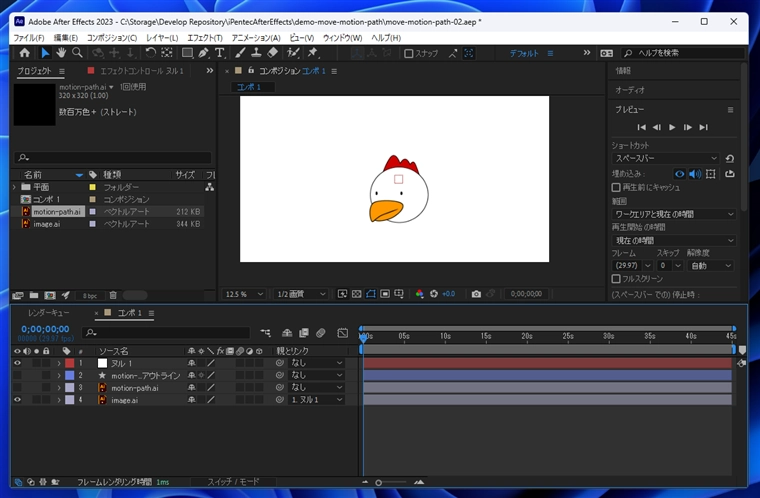Reset shortcut with circular arrow icon

point(730,158)
